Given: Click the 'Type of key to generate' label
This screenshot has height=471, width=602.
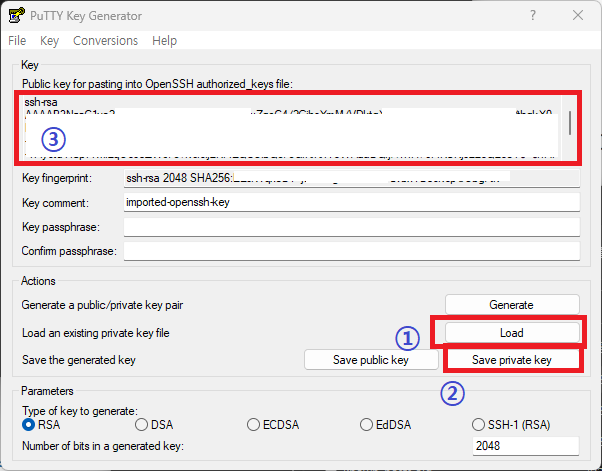Looking at the screenshot, I should point(80,411).
